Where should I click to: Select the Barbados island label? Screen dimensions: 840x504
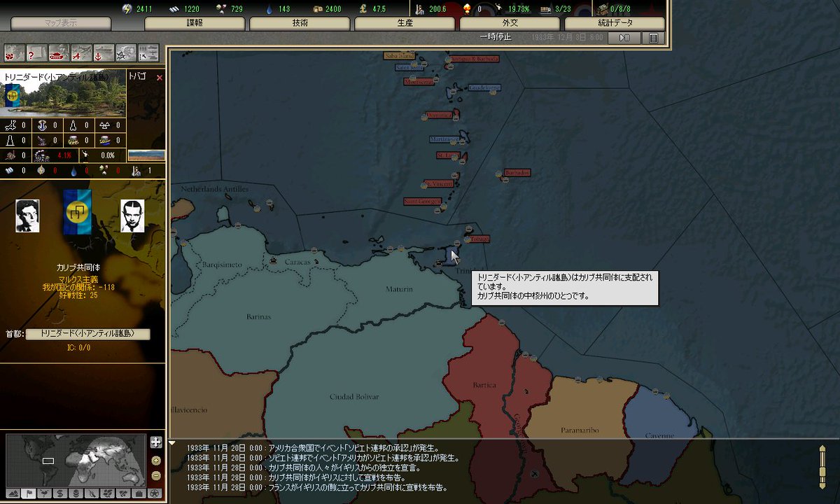click(x=517, y=172)
